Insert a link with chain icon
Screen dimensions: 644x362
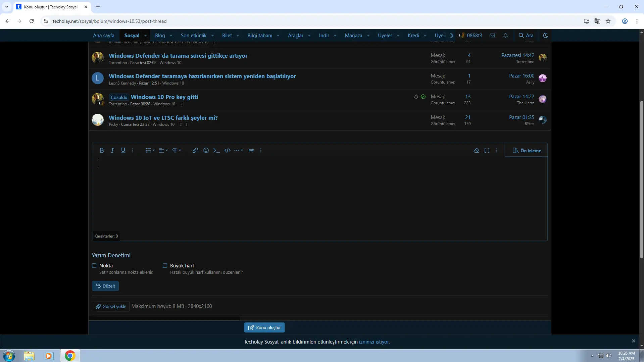195,150
